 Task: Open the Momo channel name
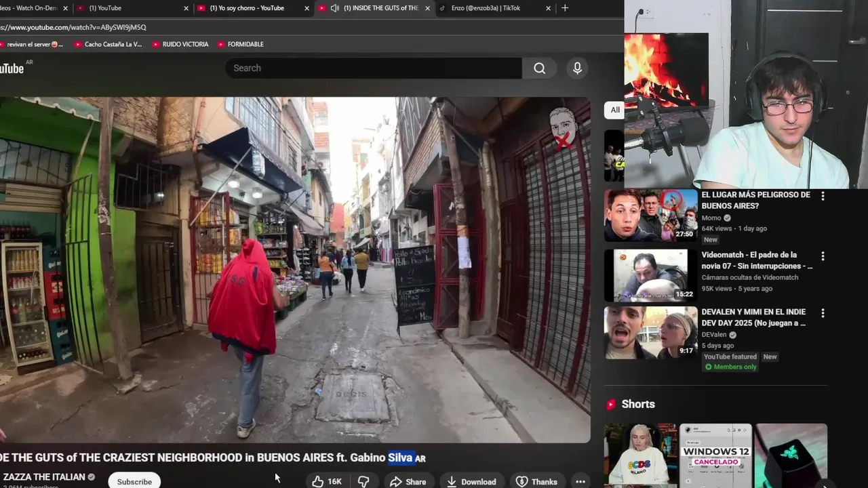[711, 218]
